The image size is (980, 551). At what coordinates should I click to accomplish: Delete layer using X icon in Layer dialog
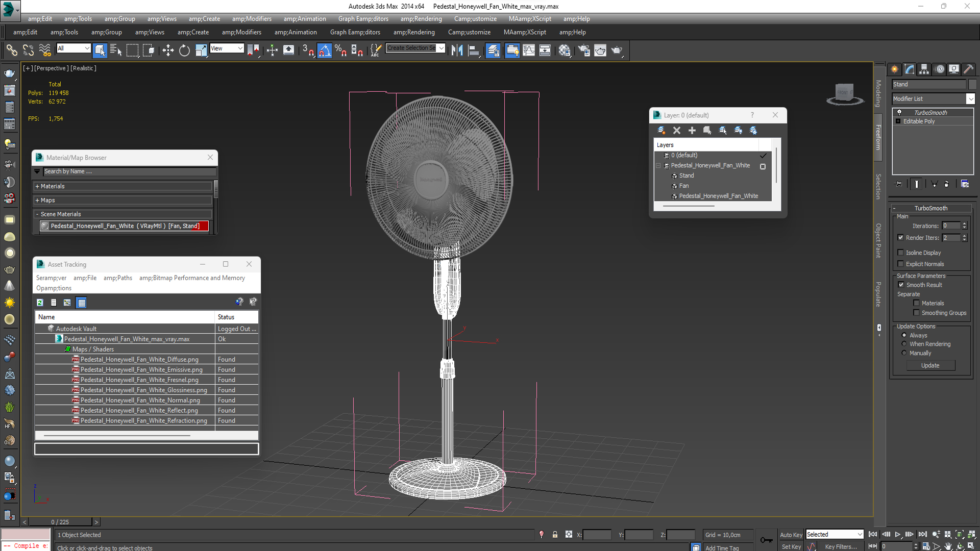[677, 131]
